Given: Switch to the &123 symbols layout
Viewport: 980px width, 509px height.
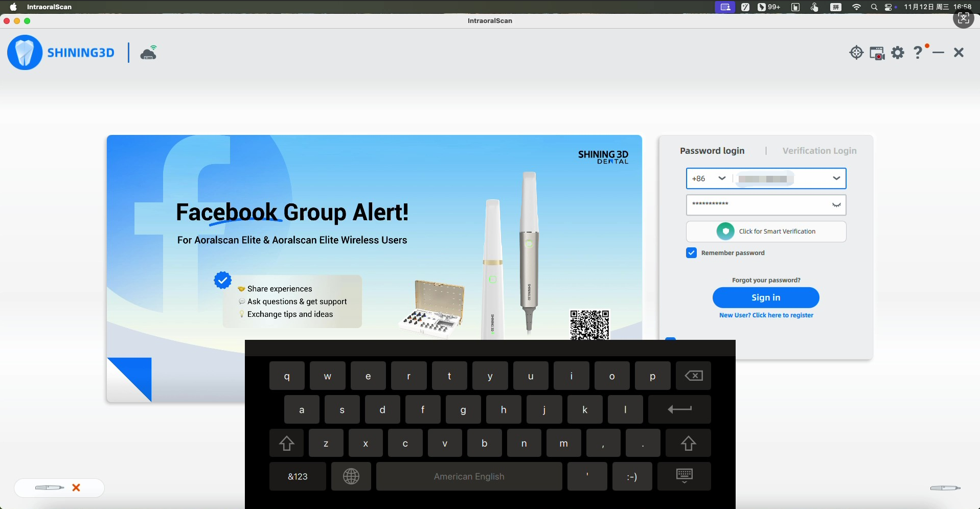Looking at the screenshot, I should click(298, 477).
